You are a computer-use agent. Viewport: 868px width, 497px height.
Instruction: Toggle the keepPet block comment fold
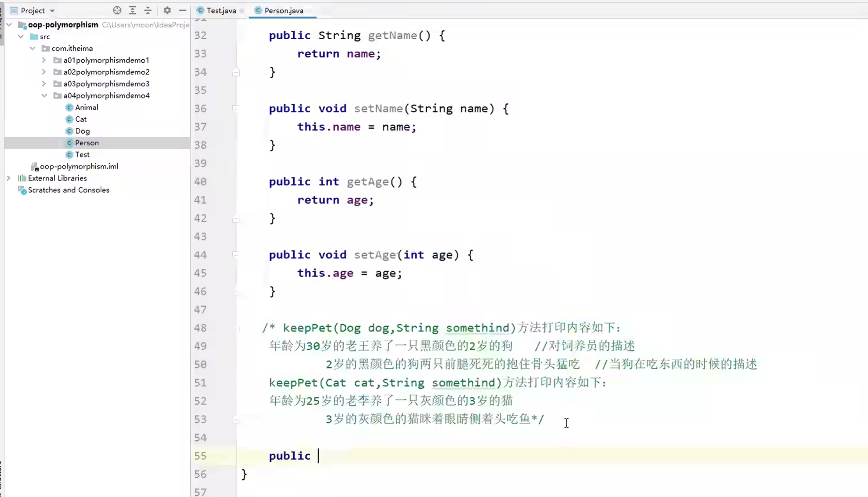tap(236, 328)
